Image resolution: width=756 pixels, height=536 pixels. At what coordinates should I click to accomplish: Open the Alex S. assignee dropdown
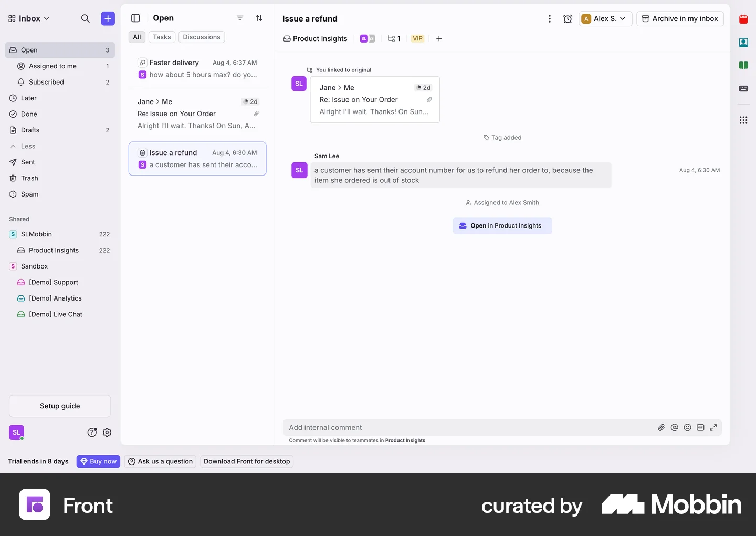click(605, 19)
